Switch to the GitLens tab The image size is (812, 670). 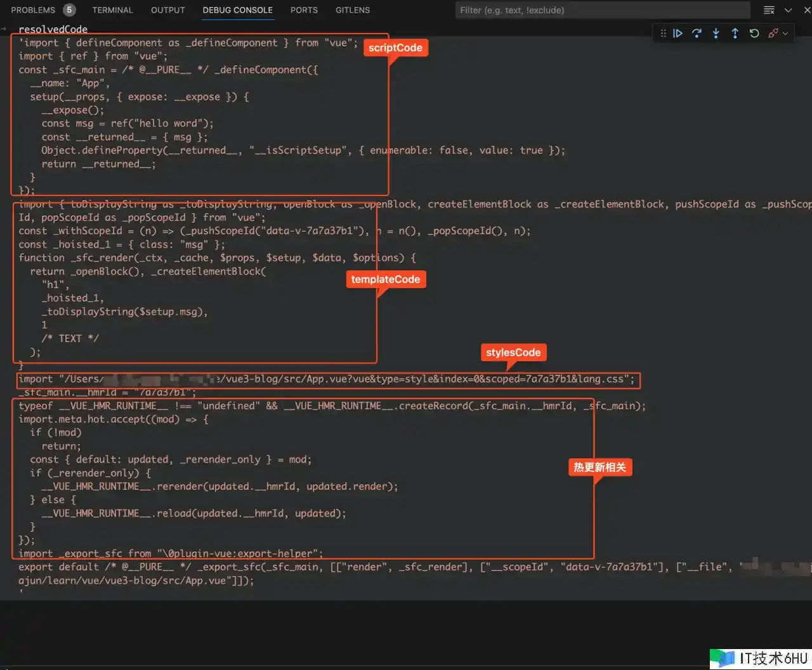click(353, 10)
